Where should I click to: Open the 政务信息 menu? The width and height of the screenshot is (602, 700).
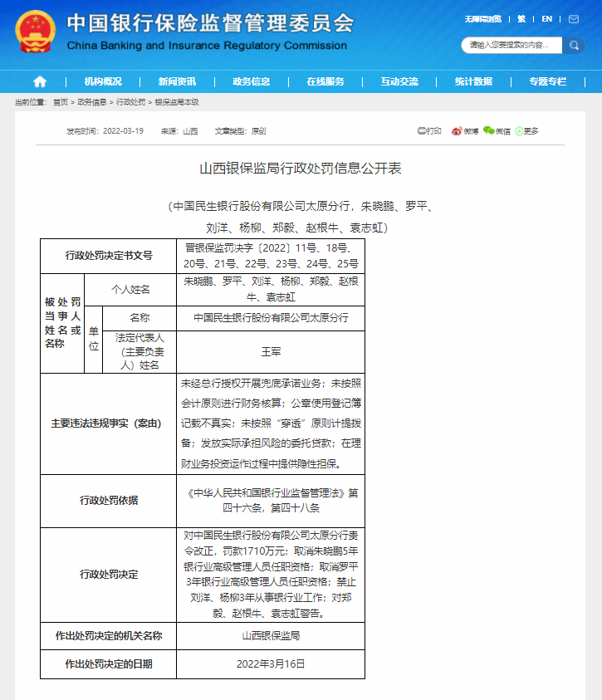pyautogui.click(x=252, y=81)
